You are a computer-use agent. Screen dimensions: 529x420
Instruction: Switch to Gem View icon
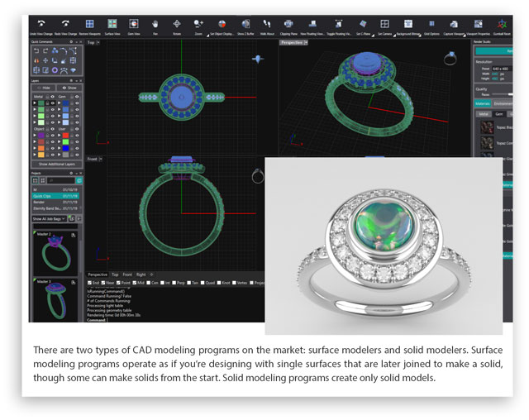tap(134, 24)
